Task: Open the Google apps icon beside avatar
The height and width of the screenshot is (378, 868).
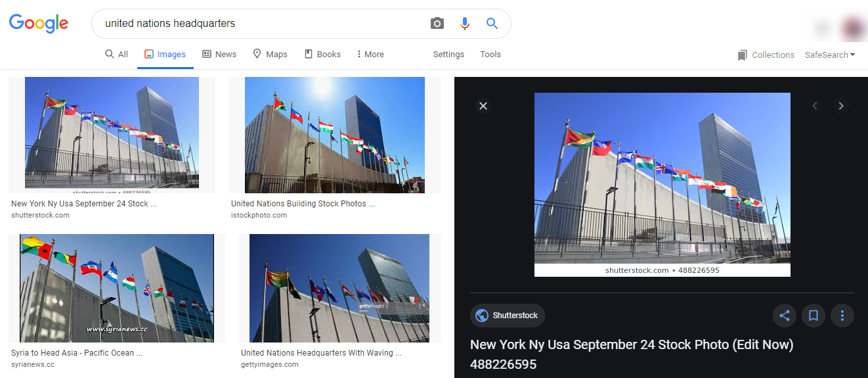Action: 821,28
